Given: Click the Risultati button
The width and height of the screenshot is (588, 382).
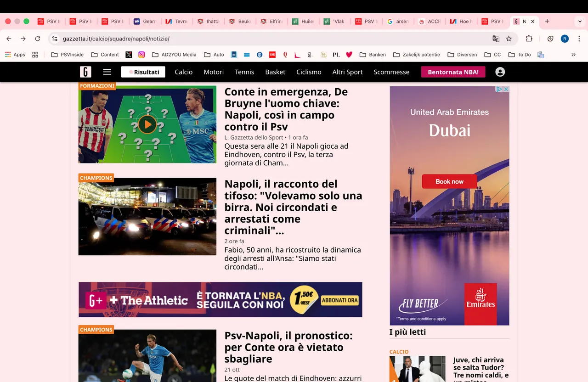Looking at the screenshot, I should (x=143, y=72).
